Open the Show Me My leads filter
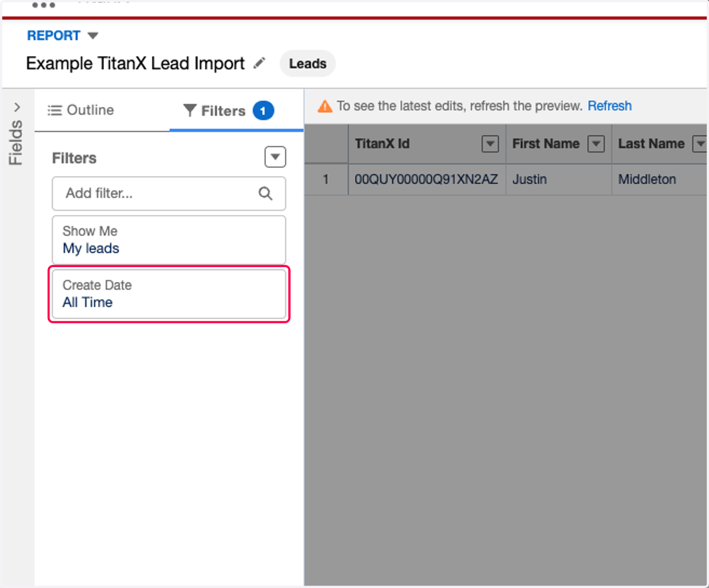Screen dimensions: 709x588 (x=169, y=239)
